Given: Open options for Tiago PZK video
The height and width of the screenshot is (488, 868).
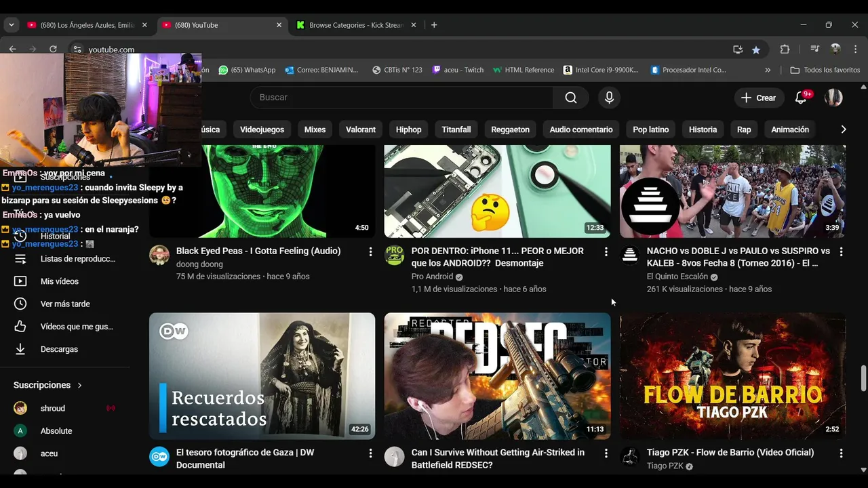Looking at the screenshot, I should point(841,453).
